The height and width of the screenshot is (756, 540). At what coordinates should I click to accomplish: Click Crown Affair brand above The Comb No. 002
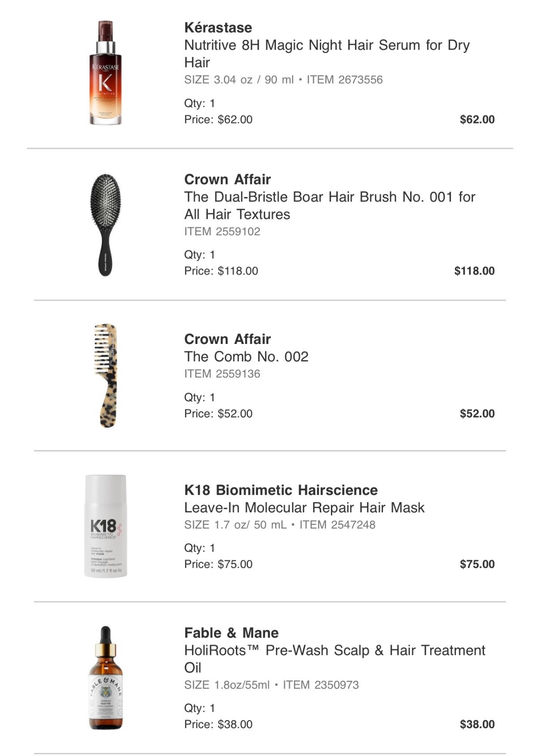pyautogui.click(x=227, y=339)
